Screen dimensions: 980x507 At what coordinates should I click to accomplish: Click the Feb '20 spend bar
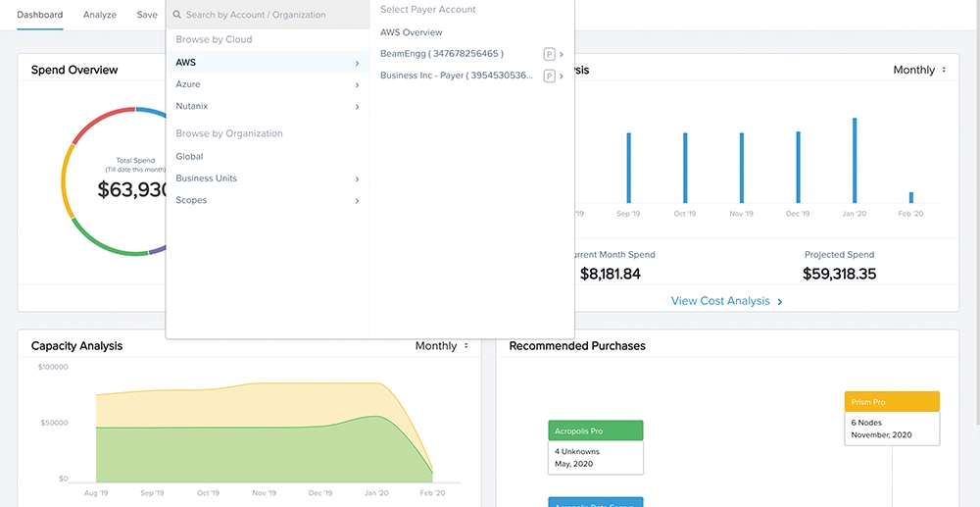click(910, 197)
